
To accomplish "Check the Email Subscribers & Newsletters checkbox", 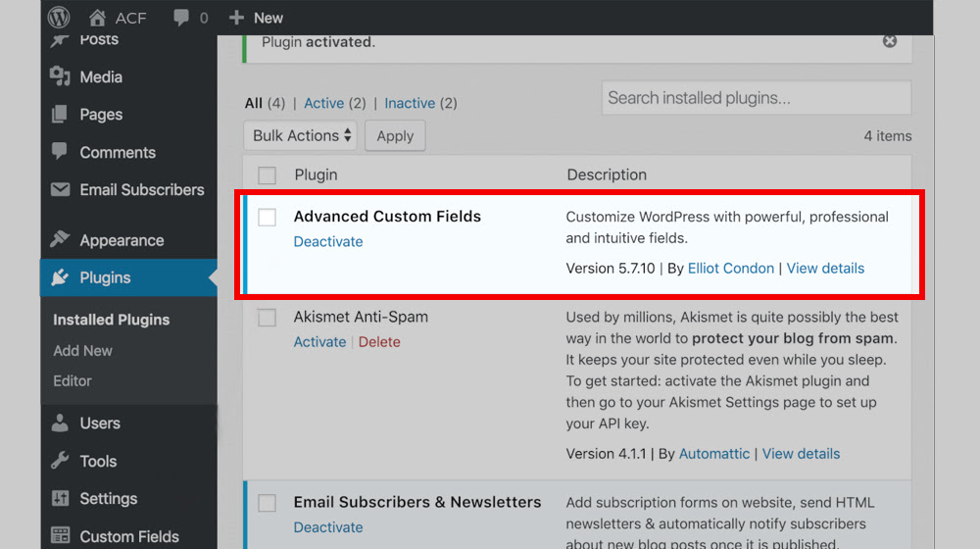I will (267, 503).
